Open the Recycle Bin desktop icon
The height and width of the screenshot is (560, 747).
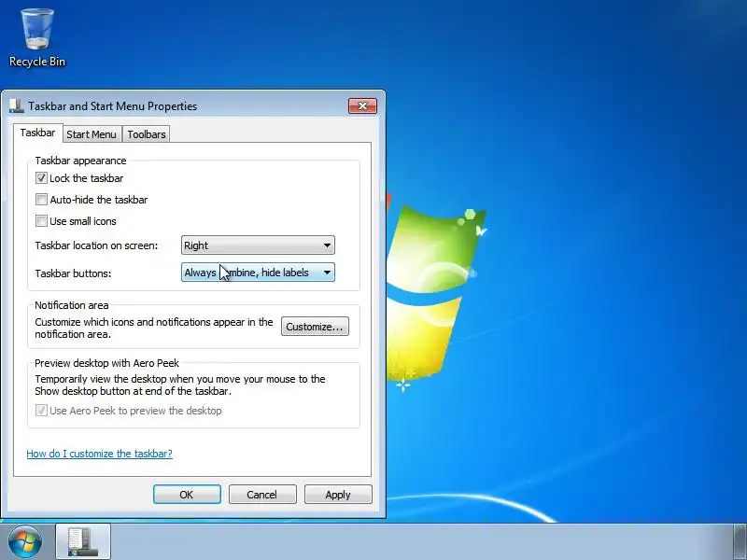[37, 38]
